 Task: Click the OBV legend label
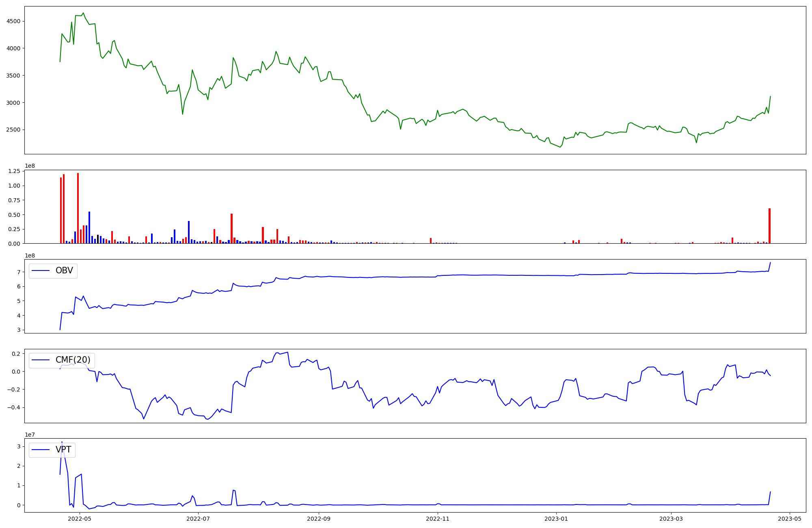click(64, 270)
